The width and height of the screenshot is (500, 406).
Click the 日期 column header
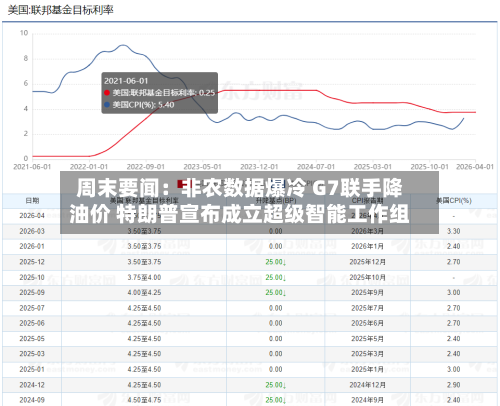click(32, 201)
